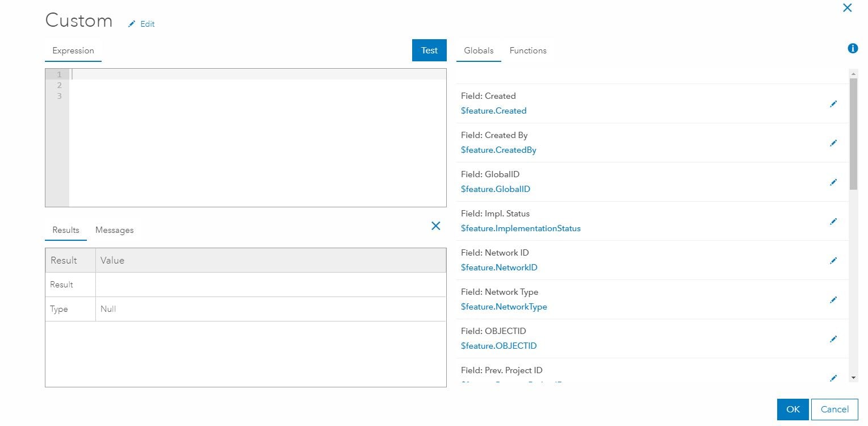The image size is (868, 426).
Task: Click the Field: Impl. Status label
Action: [x=495, y=214]
